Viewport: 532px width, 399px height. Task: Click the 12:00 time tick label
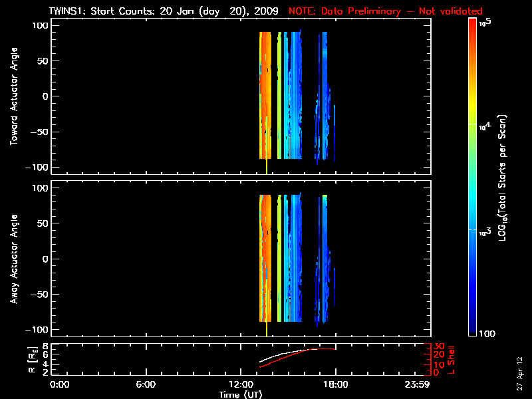pos(241,384)
